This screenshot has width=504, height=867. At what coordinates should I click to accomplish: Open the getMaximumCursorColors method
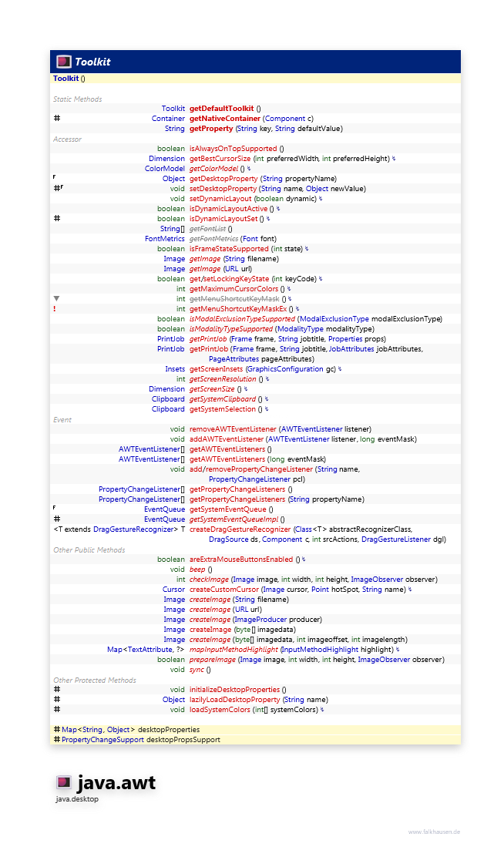[x=234, y=289]
